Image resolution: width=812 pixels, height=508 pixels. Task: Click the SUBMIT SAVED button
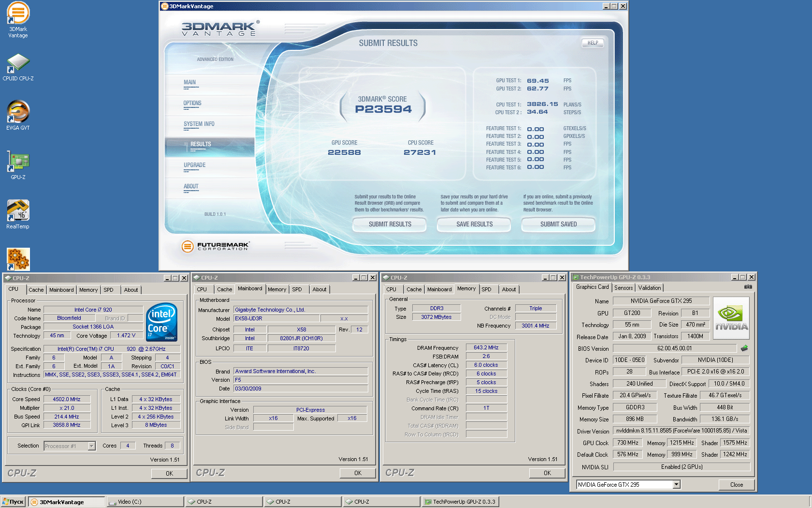click(558, 224)
